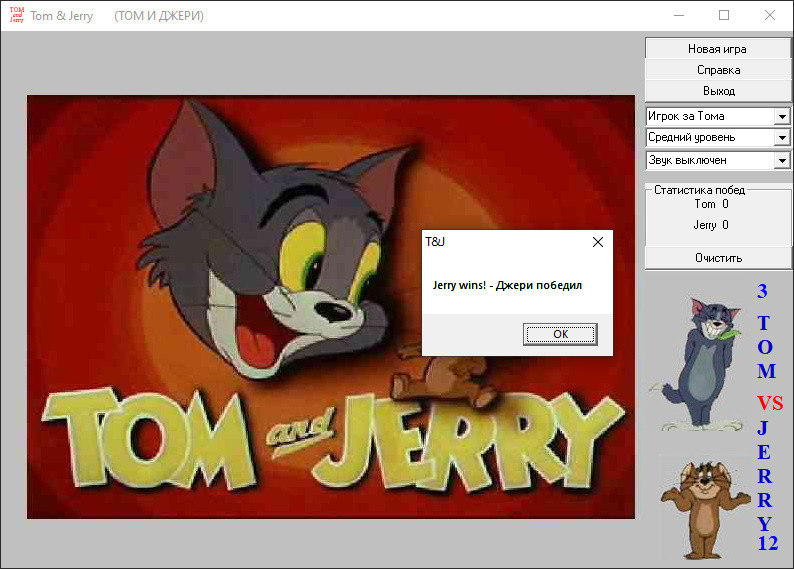Click the red VS label

pos(770,403)
